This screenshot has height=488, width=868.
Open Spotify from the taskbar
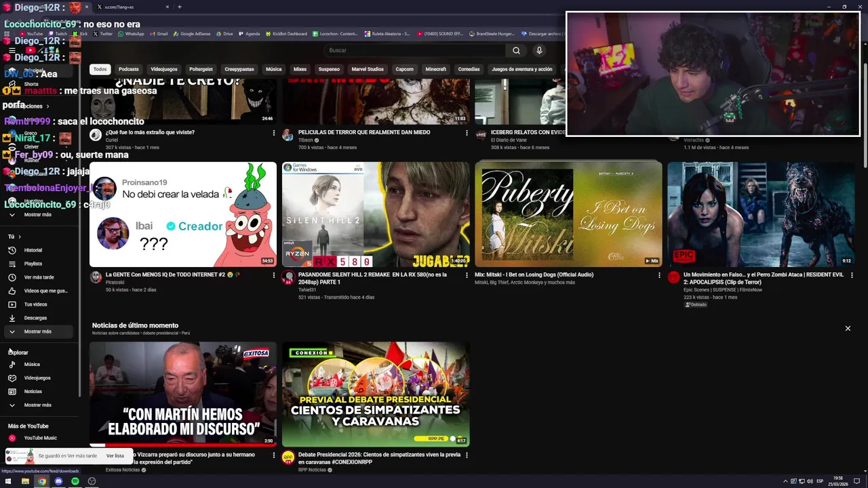tap(75, 481)
